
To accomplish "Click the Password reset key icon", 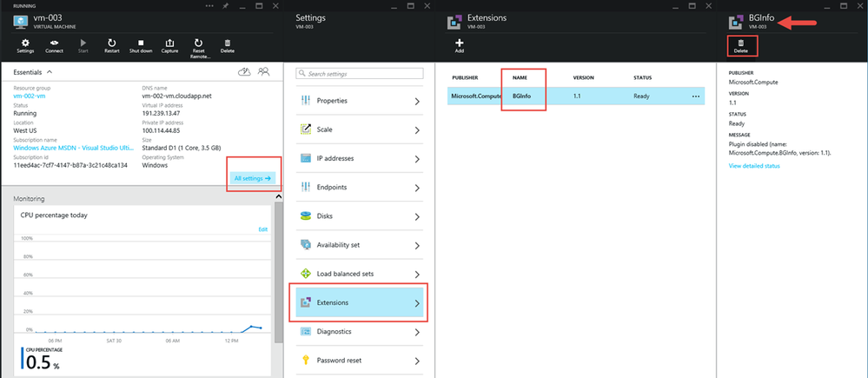I will coord(306,361).
